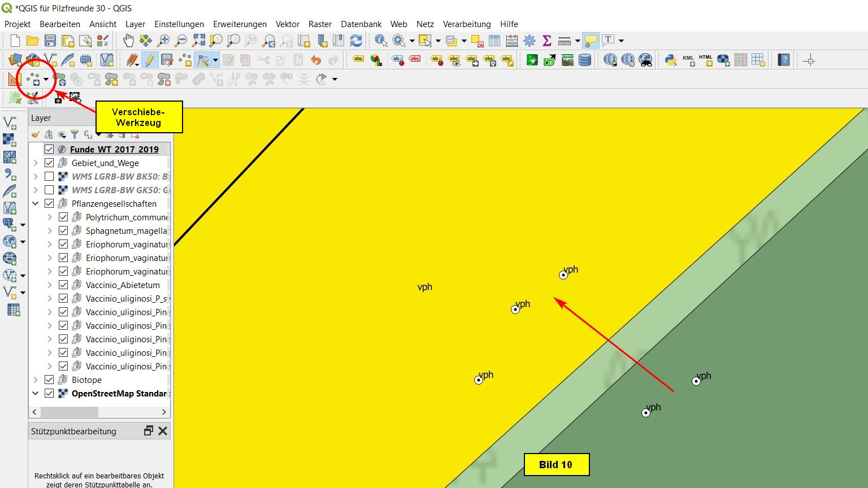Open the attribute table icon
Viewport: 868px width, 488px height.
(494, 41)
